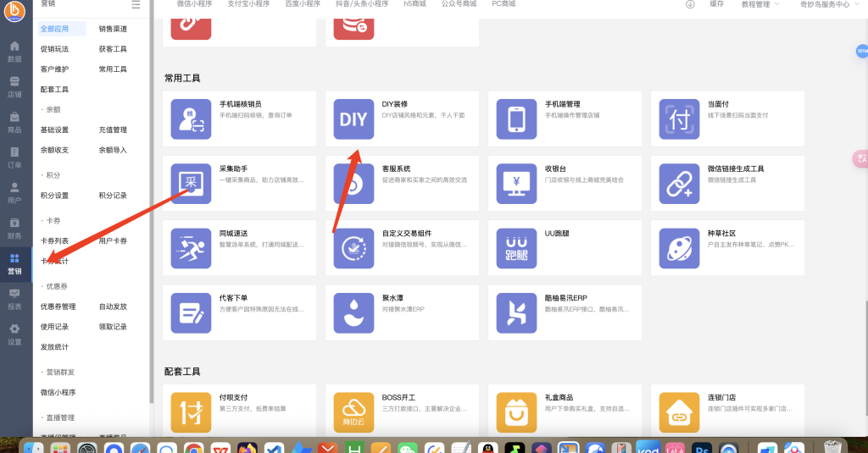Open the UU跑腿 delivery icon
868x453 pixels.
[x=516, y=248]
